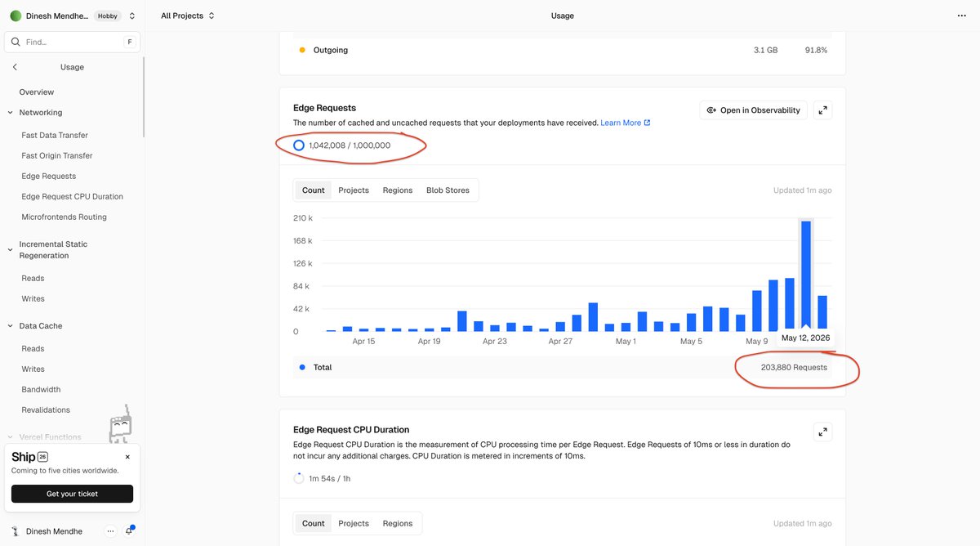The height and width of the screenshot is (546, 980).
Task: Click 1,042,008 / 1,000,000 usage text
Action: (x=350, y=145)
